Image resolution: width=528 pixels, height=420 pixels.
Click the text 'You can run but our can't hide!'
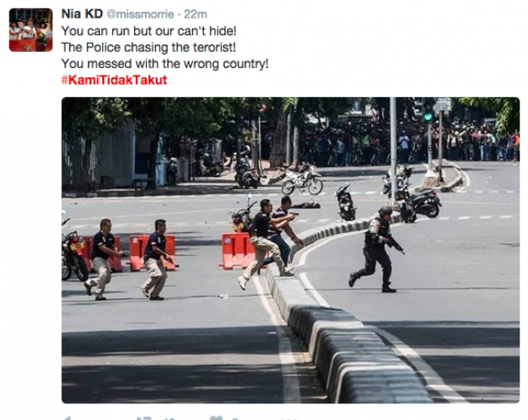click(x=149, y=31)
